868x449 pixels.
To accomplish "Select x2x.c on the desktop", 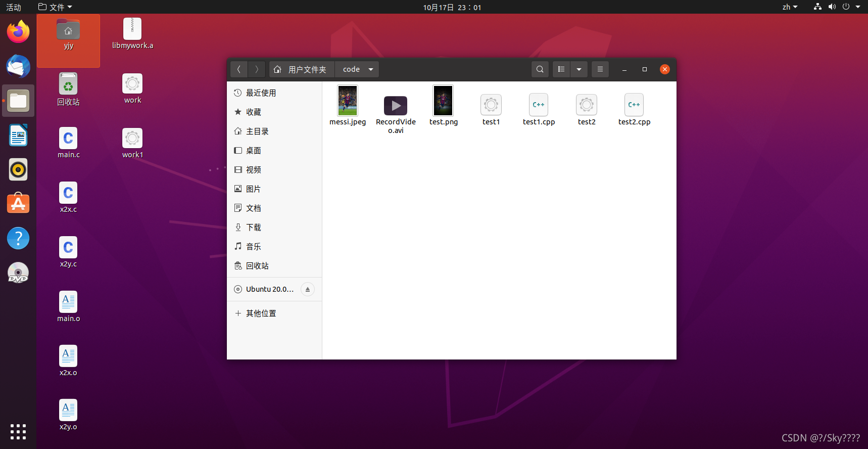I will [68, 198].
